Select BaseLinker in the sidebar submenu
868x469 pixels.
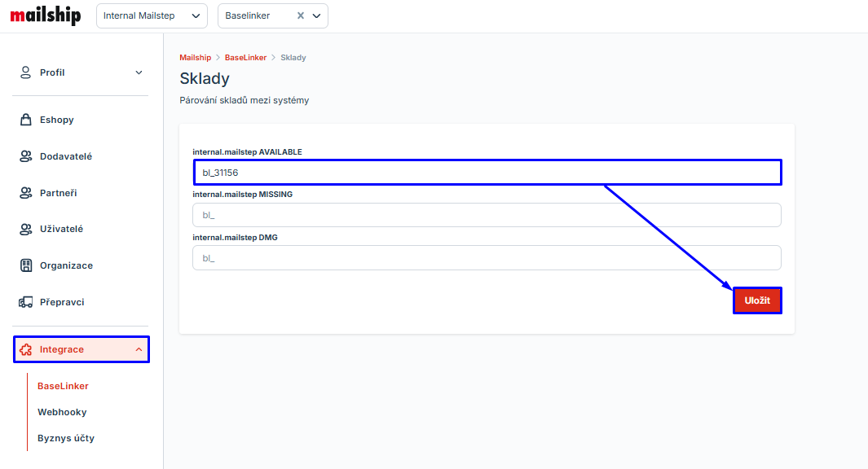(63, 386)
